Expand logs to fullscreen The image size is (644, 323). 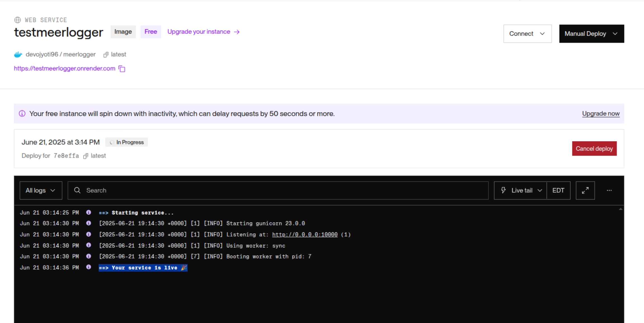tap(585, 190)
